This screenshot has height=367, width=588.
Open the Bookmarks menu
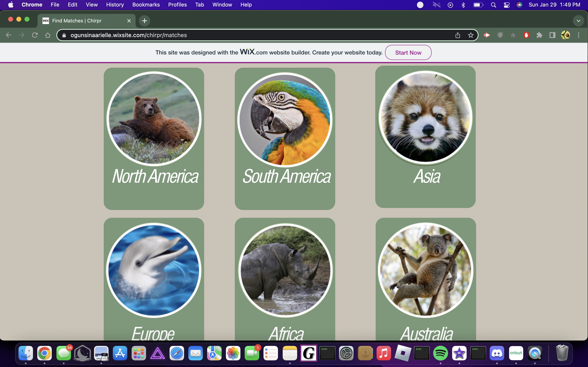pos(146,5)
